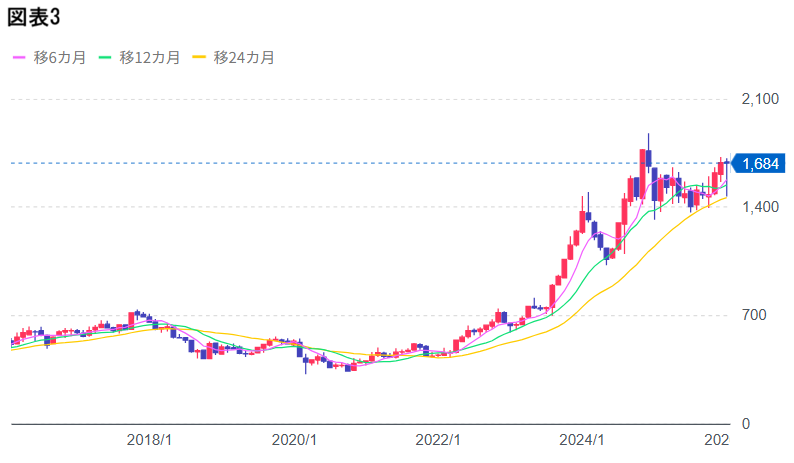The width and height of the screenshot is (794, 463).
Task: Select the cut-off 202 date label
Action: coord(716,440)
